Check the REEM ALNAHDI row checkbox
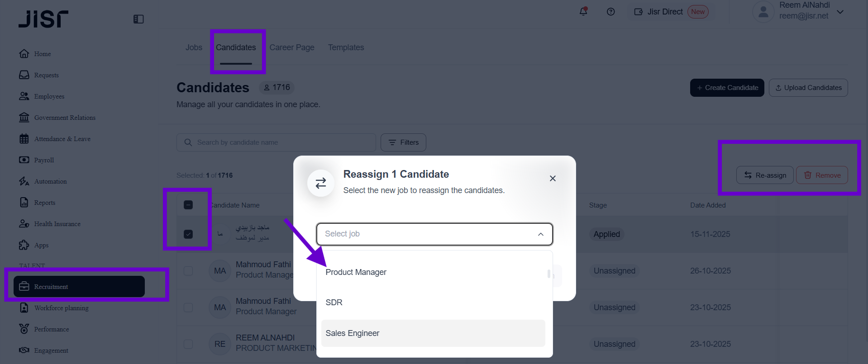The height and width of the screenshot is (364, 868). click(188, 344)
